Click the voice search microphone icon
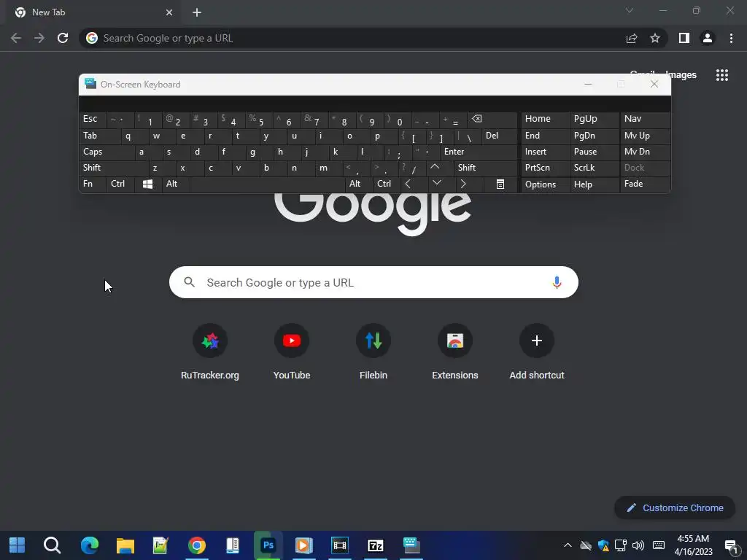The width and height of the screenshot is (747, 560). [557, 282]
